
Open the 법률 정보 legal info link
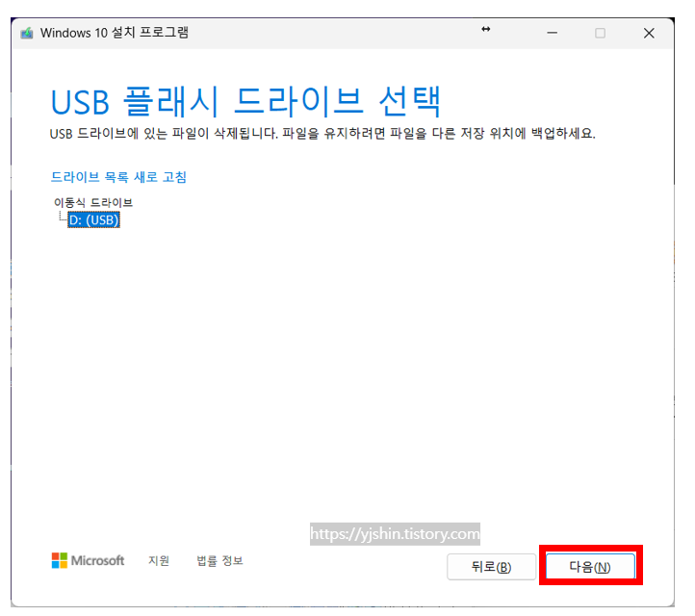coord(219,560)
